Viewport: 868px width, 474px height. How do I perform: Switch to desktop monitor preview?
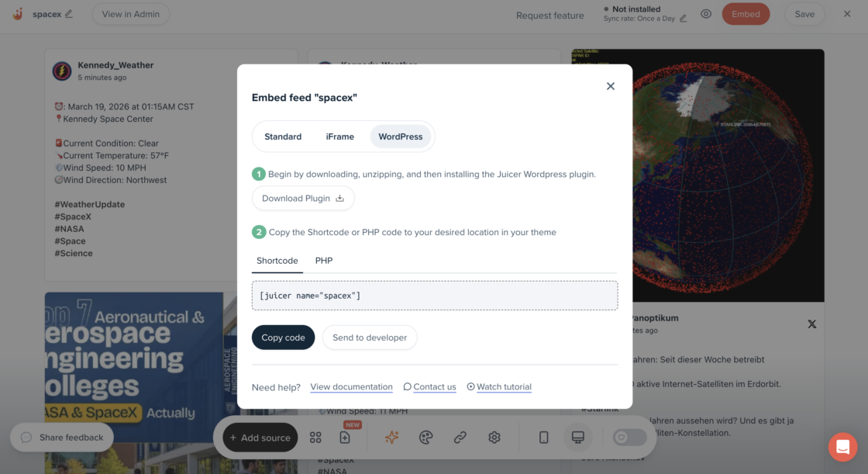click(577, 438)
